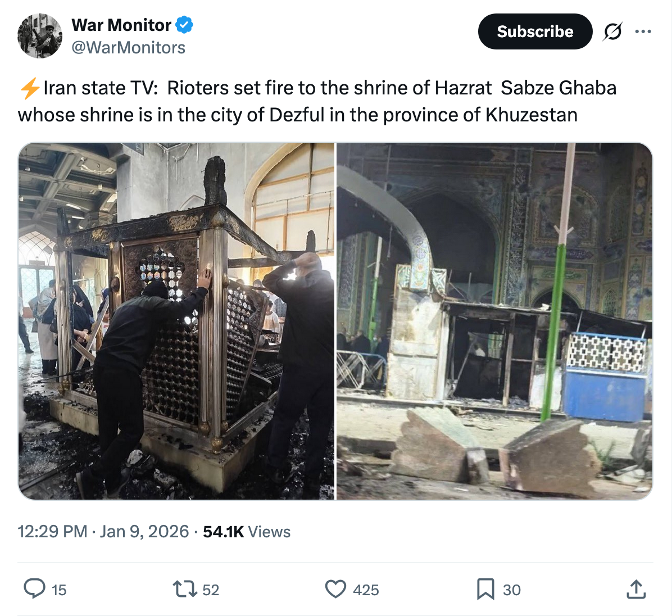Open the War Monitor display name

pos(121,25)
